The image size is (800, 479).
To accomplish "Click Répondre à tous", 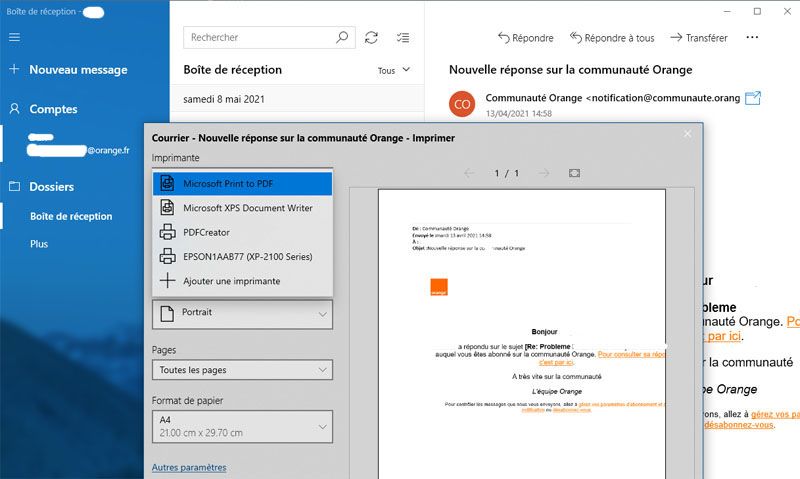I will coord(612,38).
